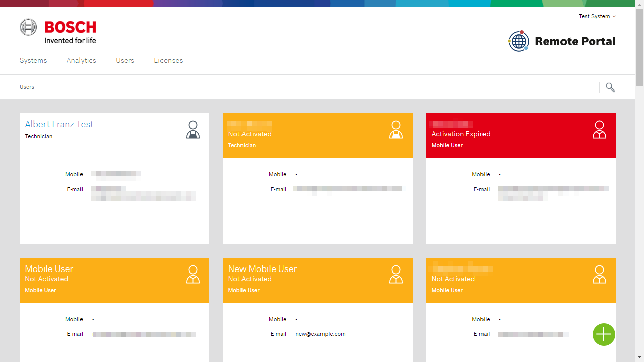Click the Bosch logo

pyautogui.click(x=58, y=31)
